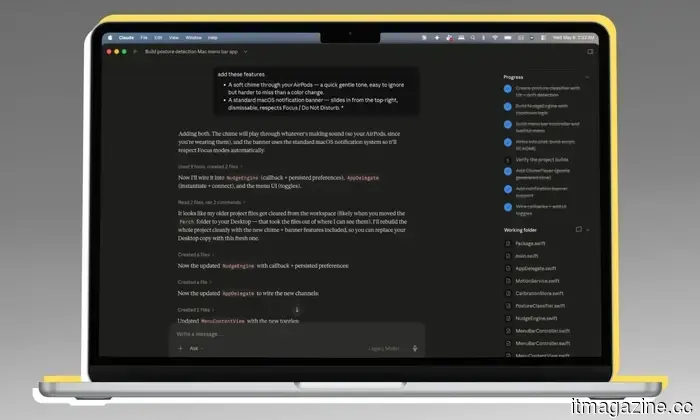This screenshot has height=420, width=700.
Task: Collapse the Working folder section chevron
Action: pyautogui.click(x=588, y=230)
